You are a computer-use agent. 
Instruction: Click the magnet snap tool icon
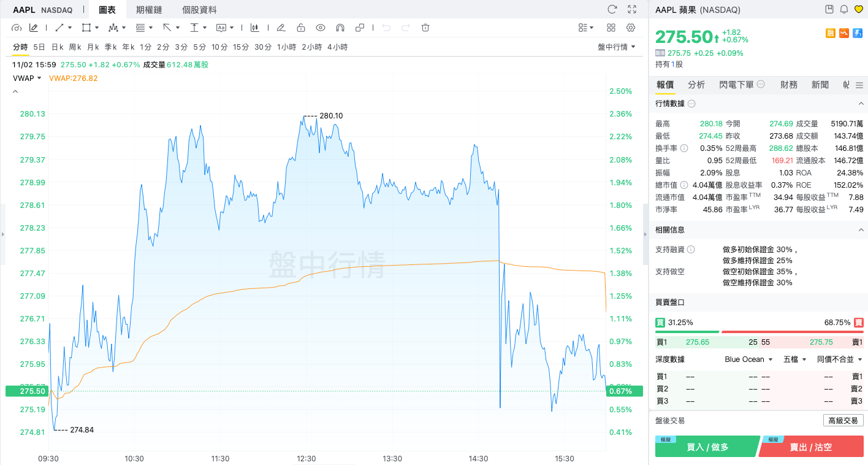(x=340, y=28)
